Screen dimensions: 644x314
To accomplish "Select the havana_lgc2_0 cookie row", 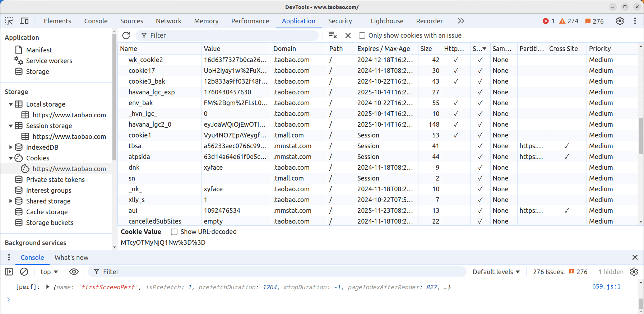I will 378,124.
